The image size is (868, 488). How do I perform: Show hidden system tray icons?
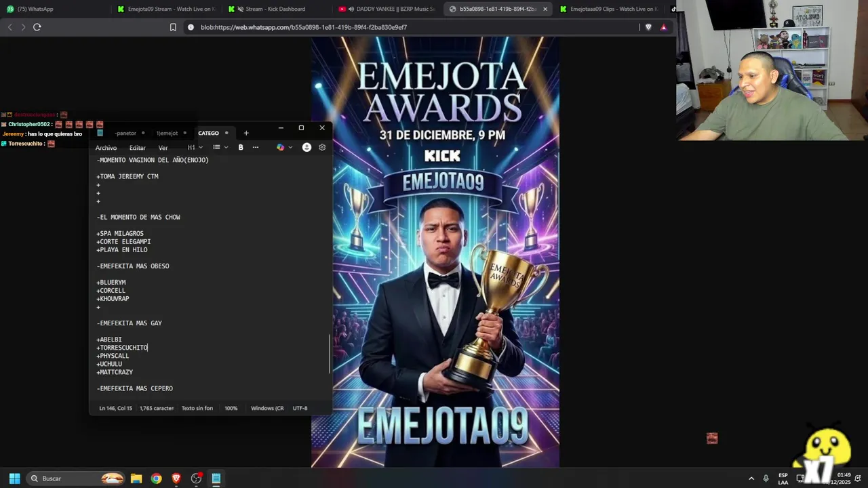(x=751, y=479)
